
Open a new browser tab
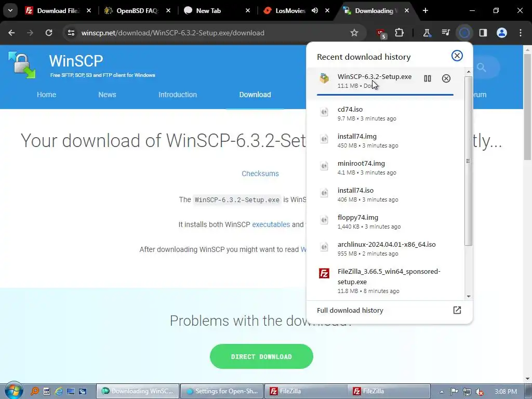pyautogui.click(x=425, y=10)
